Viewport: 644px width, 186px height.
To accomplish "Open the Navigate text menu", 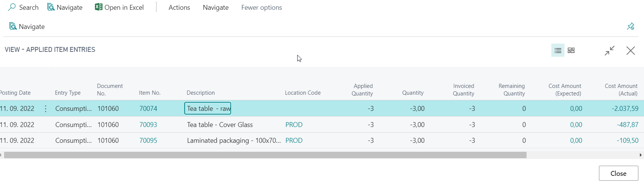I will coord(215,8).
